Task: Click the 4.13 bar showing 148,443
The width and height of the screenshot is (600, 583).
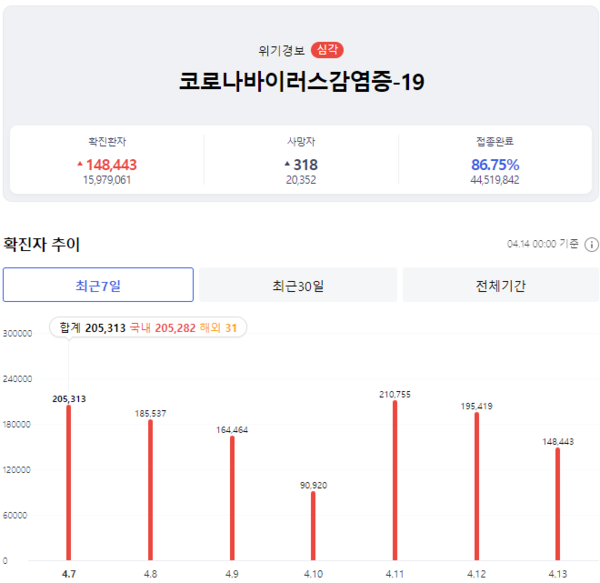Action: [x=558, y=504]
